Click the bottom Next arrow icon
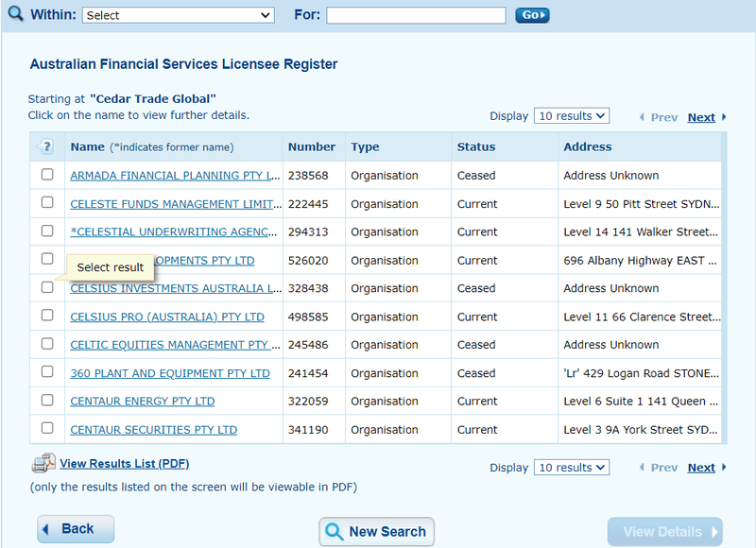Viewport: 756px width, 548px height. [x=724, y=467]
